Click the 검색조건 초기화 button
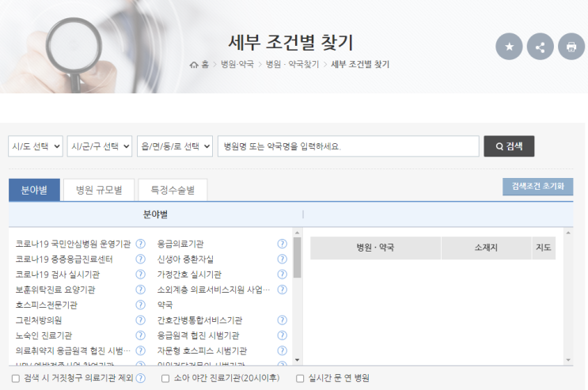 538,187
